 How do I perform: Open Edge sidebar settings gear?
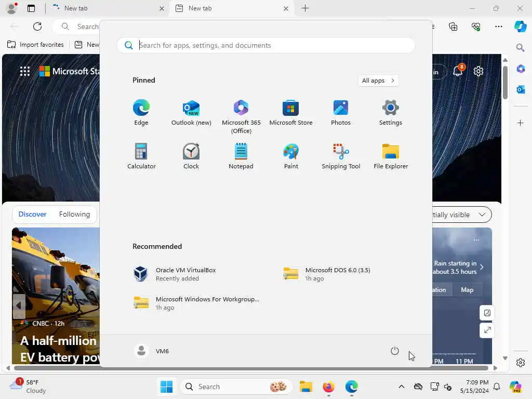(521, 362)
